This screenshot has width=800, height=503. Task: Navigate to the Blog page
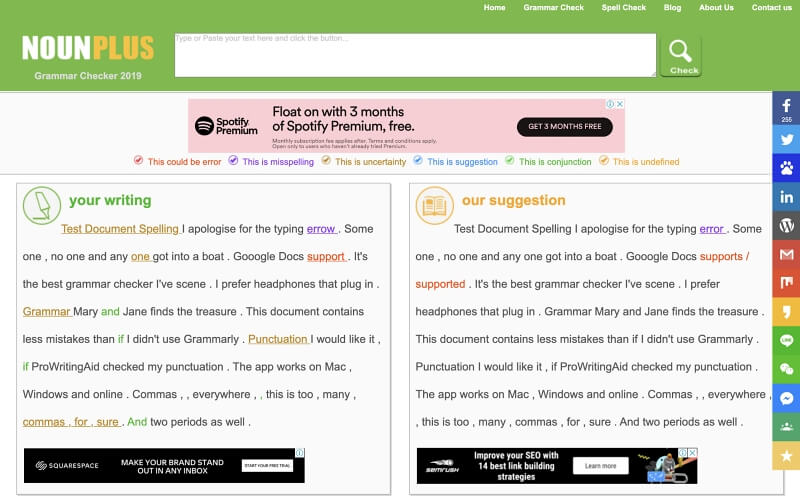672,8
